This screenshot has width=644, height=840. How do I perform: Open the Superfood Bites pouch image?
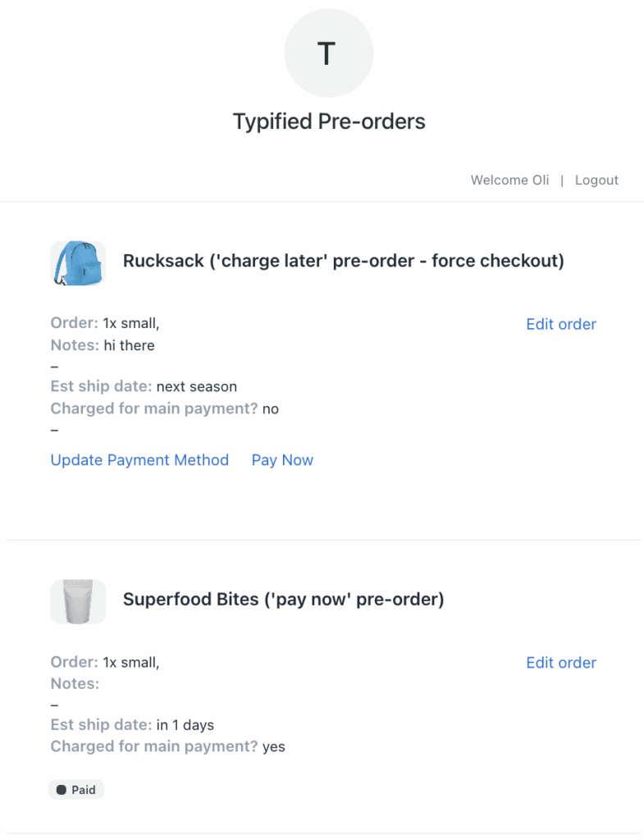78,601
